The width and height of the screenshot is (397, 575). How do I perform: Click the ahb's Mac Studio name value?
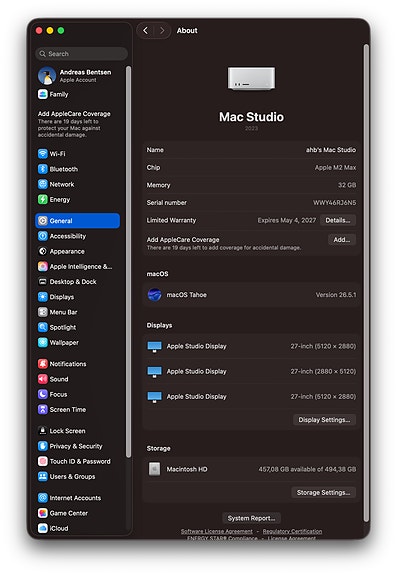click(331, 150)
